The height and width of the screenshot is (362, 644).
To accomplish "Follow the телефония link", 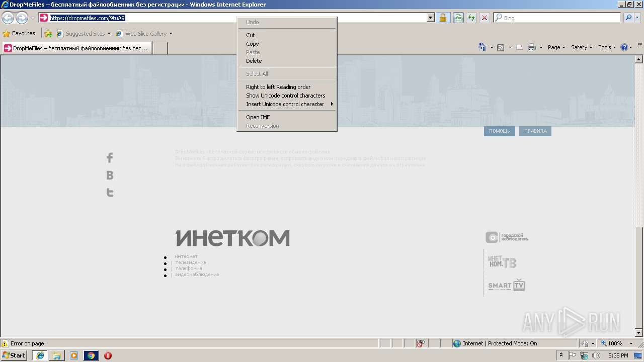I will pyautogui.click(x=189, y=268).
